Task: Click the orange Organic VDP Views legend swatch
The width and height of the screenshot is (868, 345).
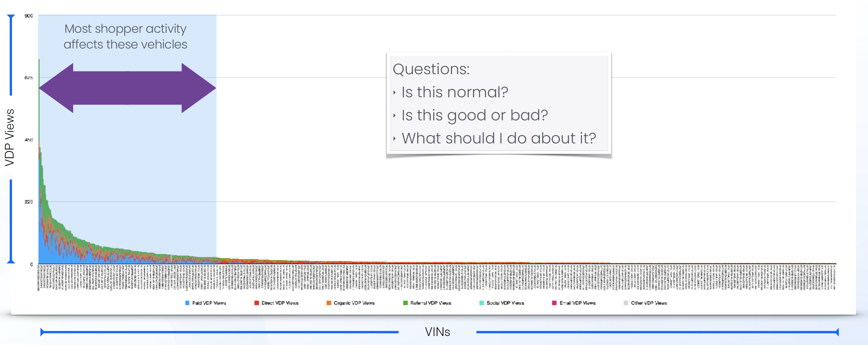Action: point(329,303)
